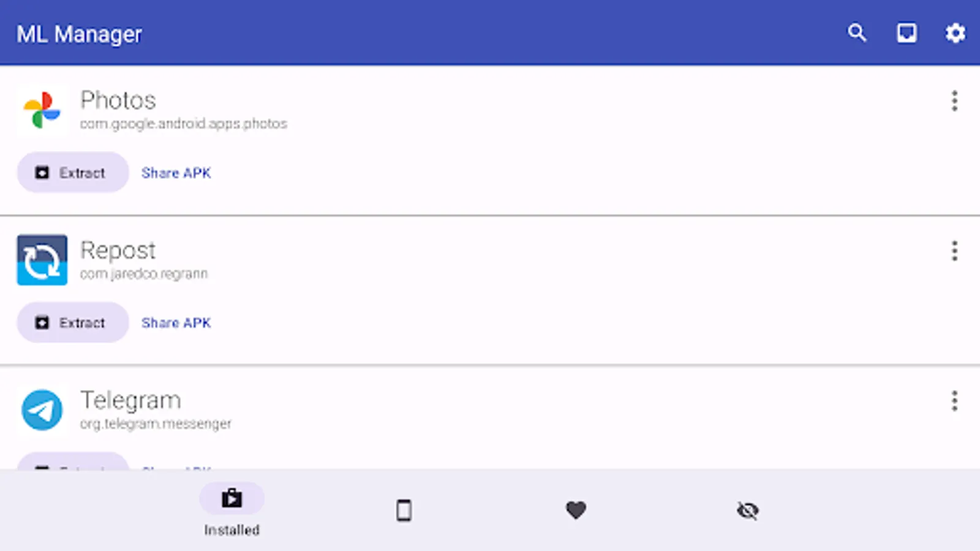The image size is (980, 551).
Task: Open the three-dot menu for Photos
Action: [954, 101]
